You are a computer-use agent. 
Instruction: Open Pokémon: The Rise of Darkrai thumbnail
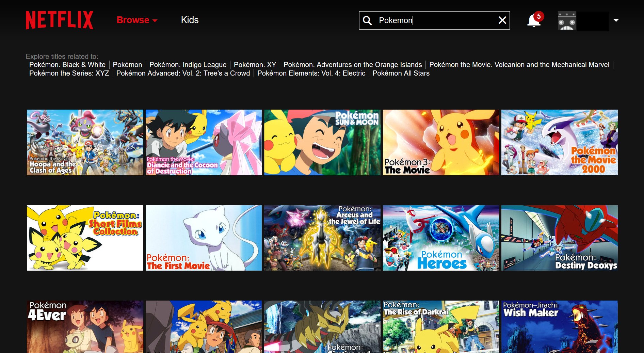click(441, 327)
